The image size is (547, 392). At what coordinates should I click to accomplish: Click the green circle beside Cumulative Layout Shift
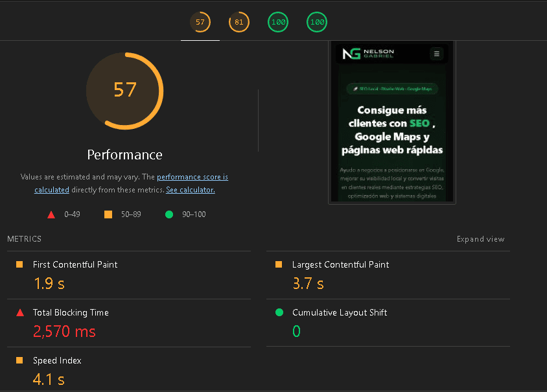(279, 312)
